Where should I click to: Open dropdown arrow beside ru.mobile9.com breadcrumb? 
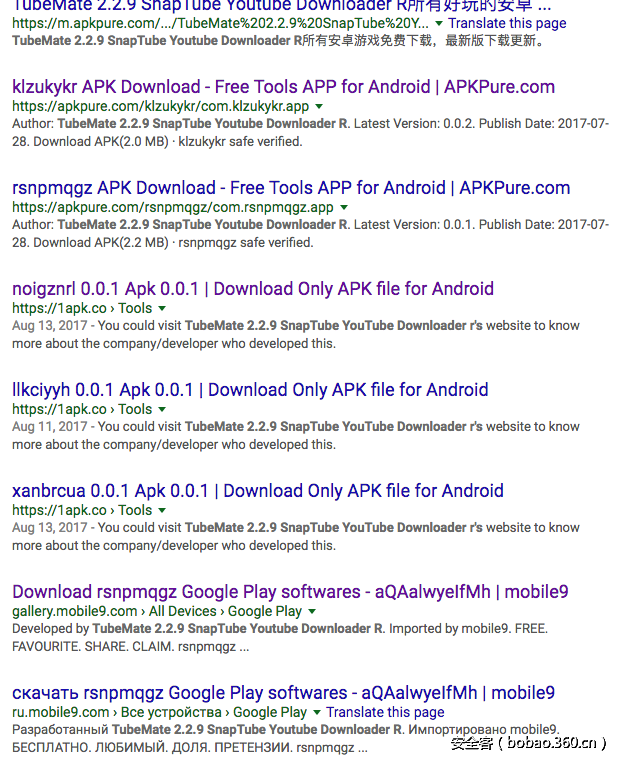pyautogui.click(x=317, y=712)
